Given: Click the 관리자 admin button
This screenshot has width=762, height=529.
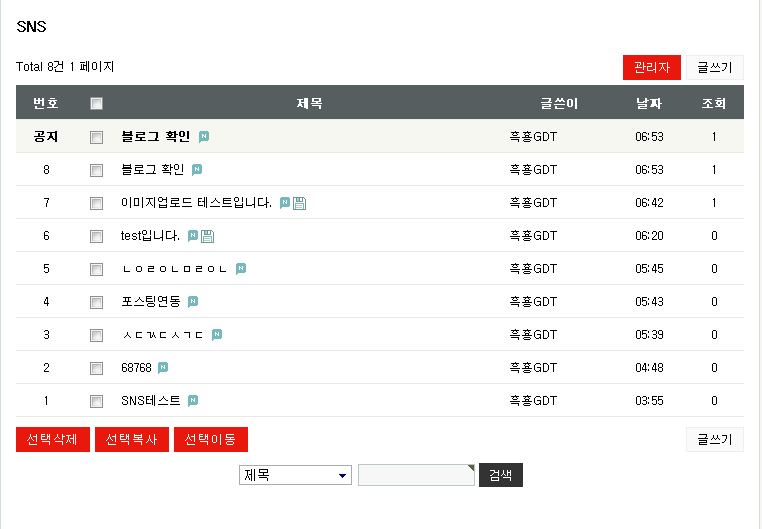Looking at the screenshot, I should point(651,67).
